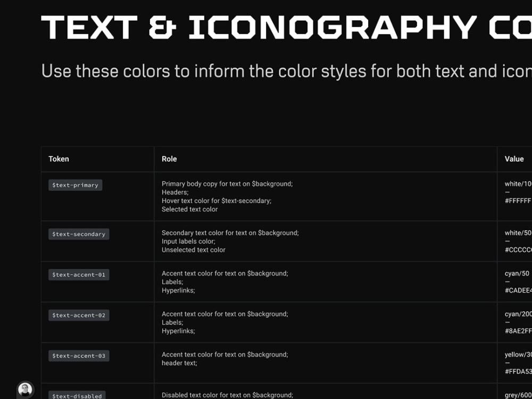
Task: Click 'Secondary text color for text on $background;'
Action: click(x=230, y=233)
